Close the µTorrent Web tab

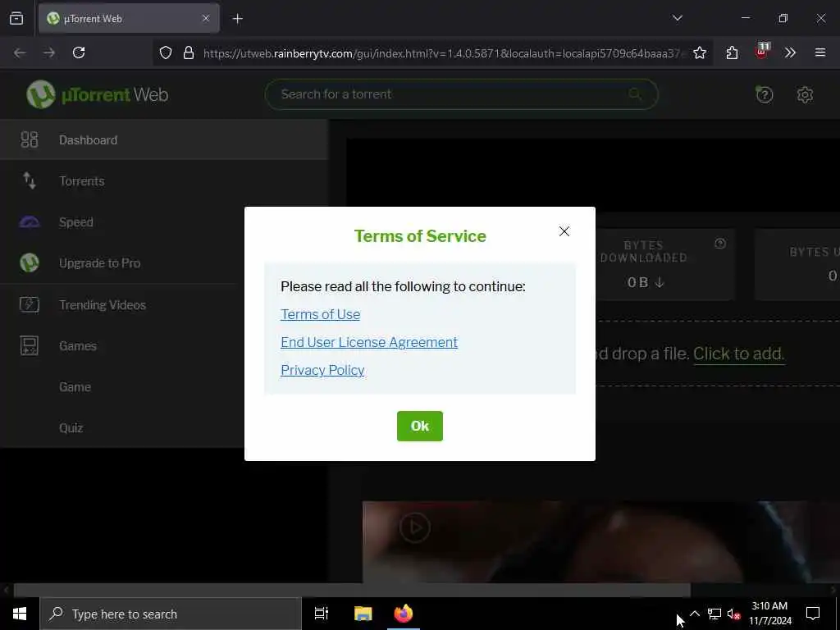[x=206, y=19]
